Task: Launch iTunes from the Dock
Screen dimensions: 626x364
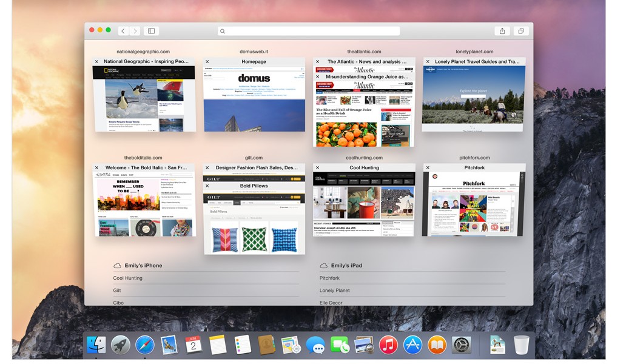Action: (388, 345)
